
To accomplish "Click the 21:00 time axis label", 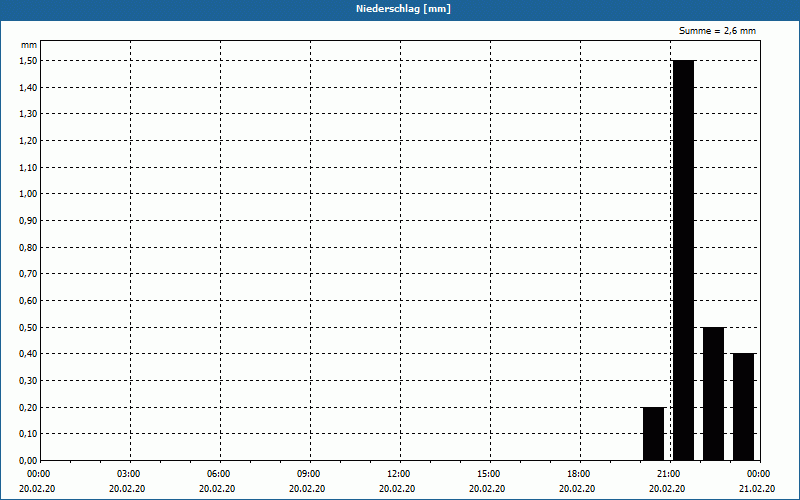I will click(669, 474).
